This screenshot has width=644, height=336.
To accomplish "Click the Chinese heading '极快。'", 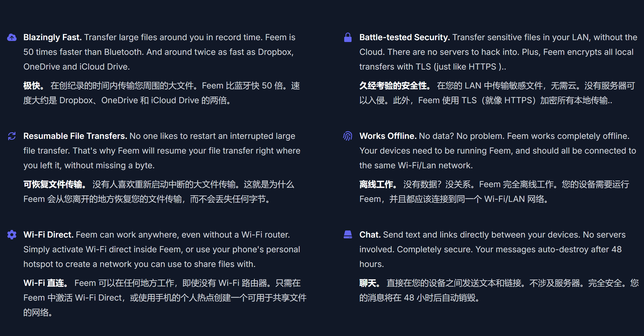I will point(33,86).
